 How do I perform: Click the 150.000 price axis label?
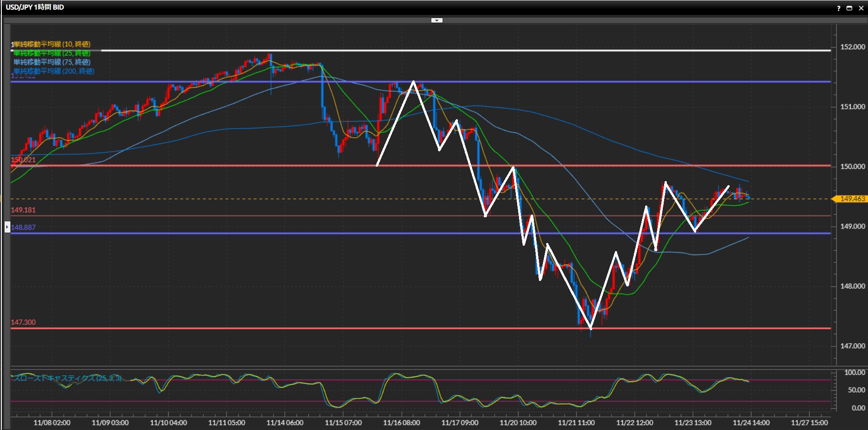point(852,167)
